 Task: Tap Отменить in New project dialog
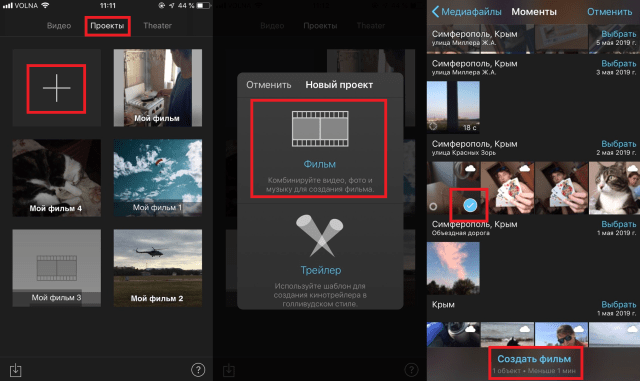[x=269, y=85]
